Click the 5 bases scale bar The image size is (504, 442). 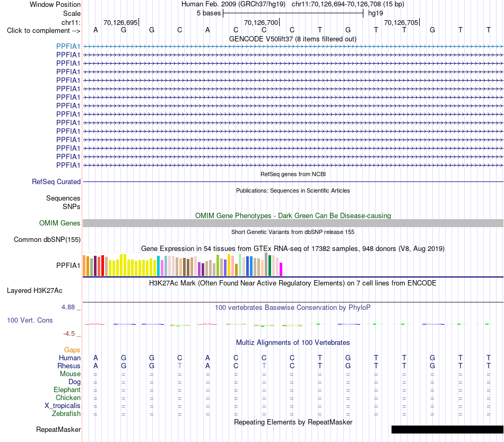click(293, 13)
